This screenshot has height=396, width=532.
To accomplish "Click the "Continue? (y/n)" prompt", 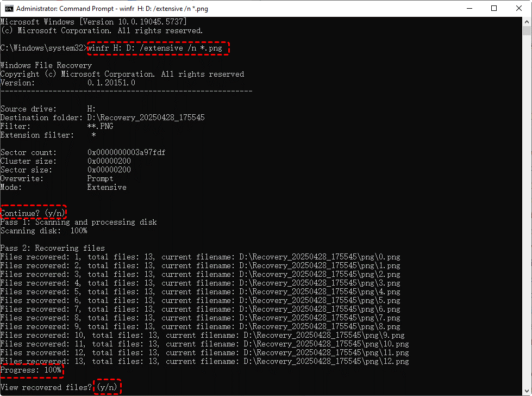I will (x=33, y=213).
